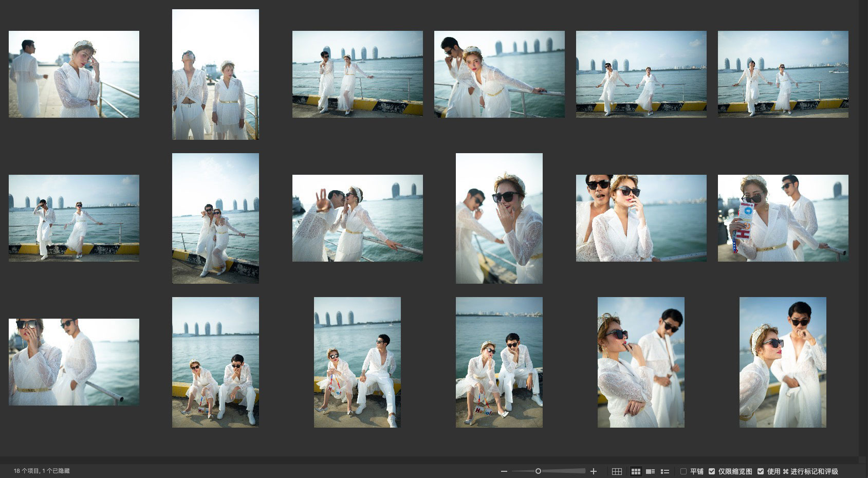Select bottom-left photo of woman covering face
This screenshot has height=478, width=868.
[x=74, y=362]
